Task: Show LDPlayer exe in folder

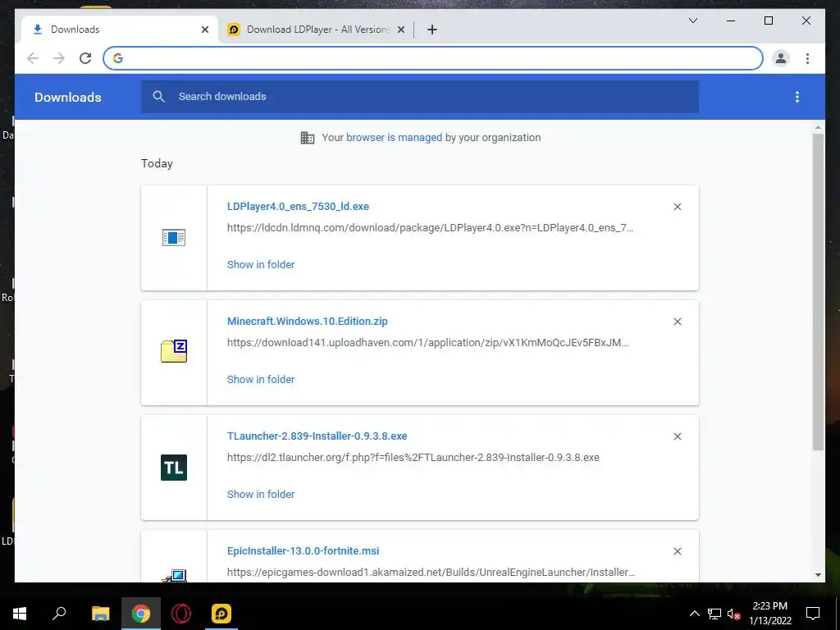Action: click(x=261, y=265)
